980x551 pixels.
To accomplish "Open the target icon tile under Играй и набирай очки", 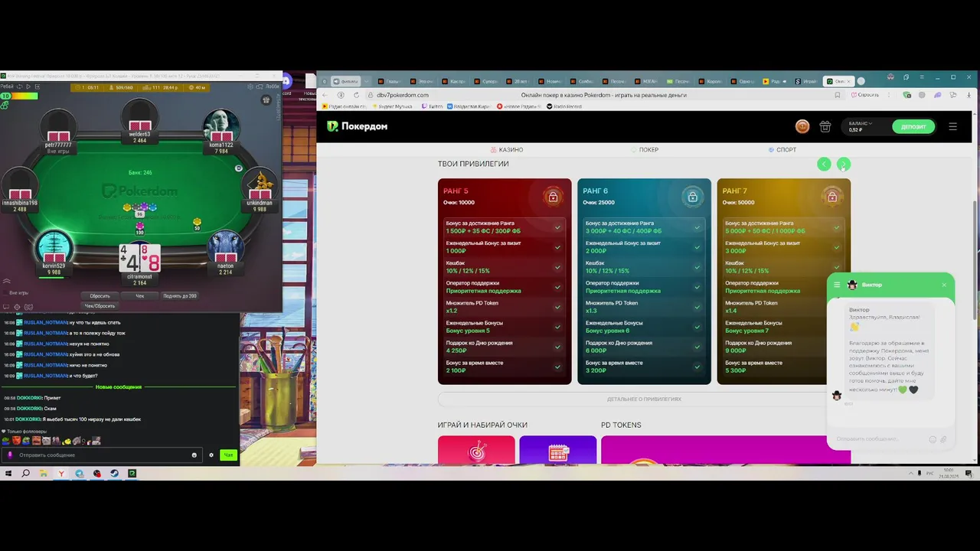I will pyautogui.click(x=476, y=450).
